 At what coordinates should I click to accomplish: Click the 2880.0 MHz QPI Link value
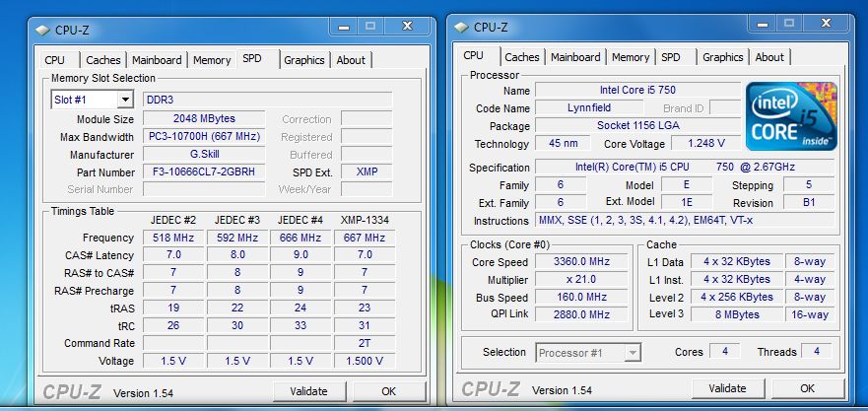click(581, 314)
